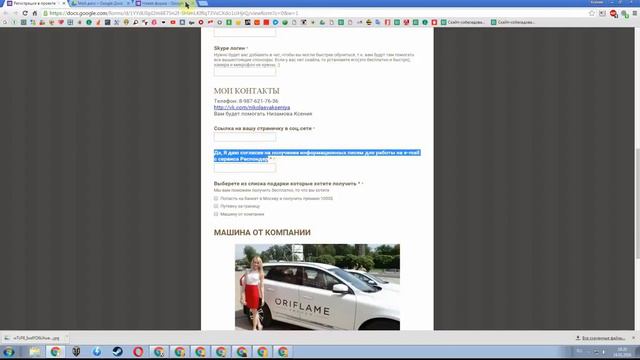The height and width of the screenshot is (360, 640).
Task: Open the vk.com/nikolaevakseniya link
Action: (x=252, y=107)
